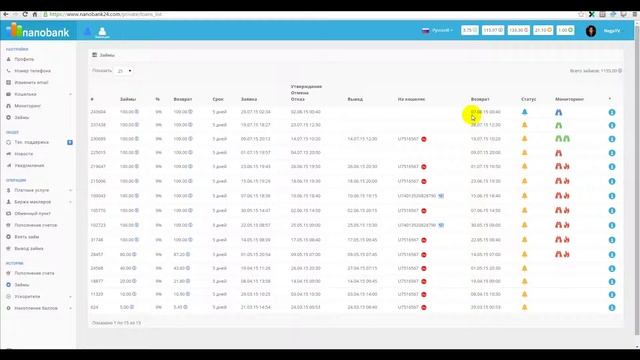
Task: Click the blue binoculars monitoring icon in the first row
Action: point(558,112)
